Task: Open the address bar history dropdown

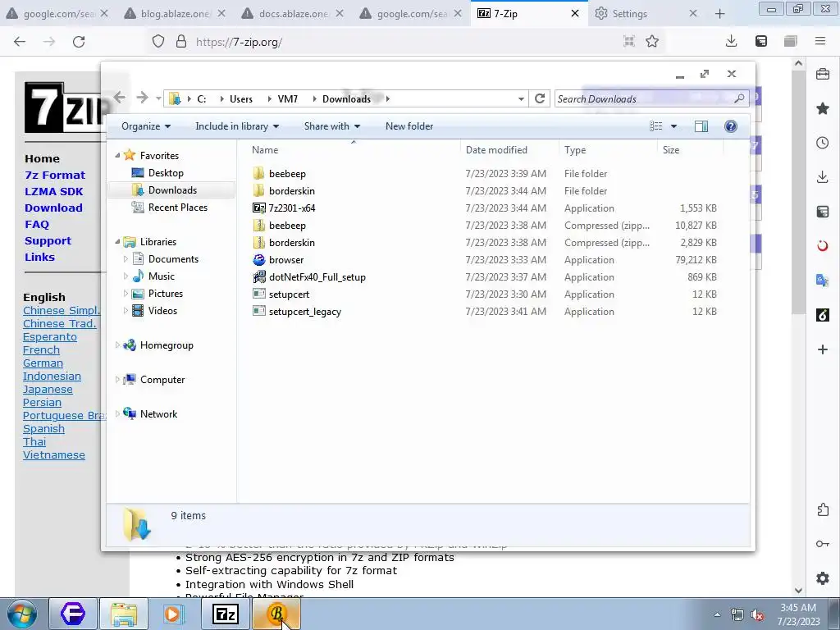Action: [x=521, y=99]
